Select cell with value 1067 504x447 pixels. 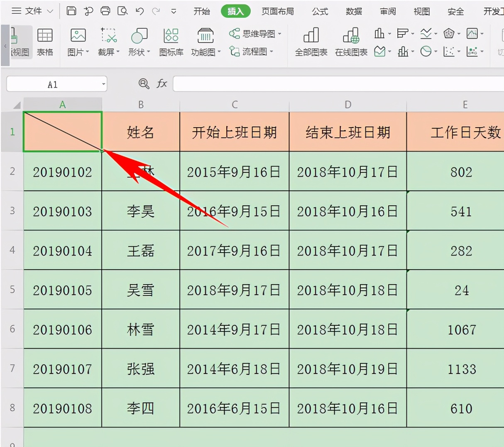[455, 329]
